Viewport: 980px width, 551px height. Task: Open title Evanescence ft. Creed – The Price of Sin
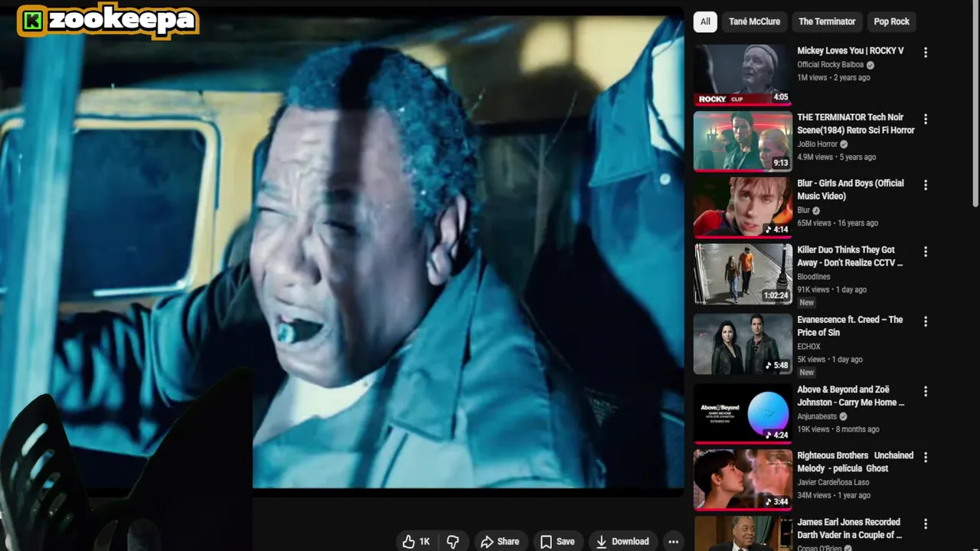tap(850, 326)
